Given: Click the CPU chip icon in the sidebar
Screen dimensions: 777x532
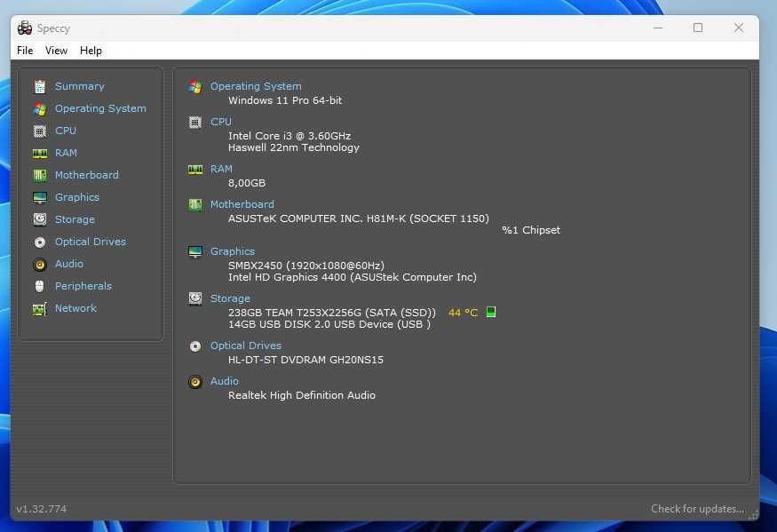Looking at the screenshot, I should point(40,131).
